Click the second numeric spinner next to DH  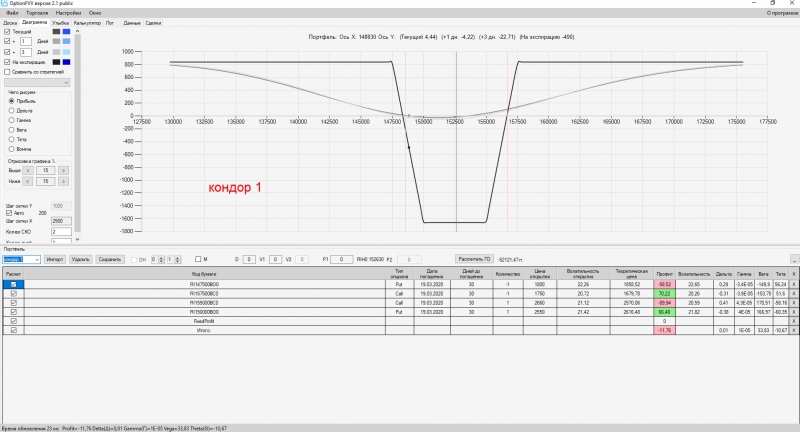point(174,260)
